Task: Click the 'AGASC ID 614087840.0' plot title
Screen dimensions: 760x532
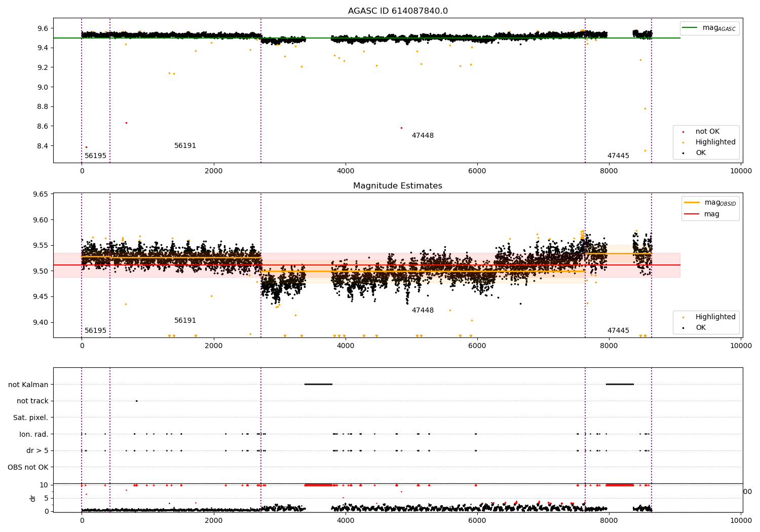Action: pyautogui.click(x=398, y=11)
